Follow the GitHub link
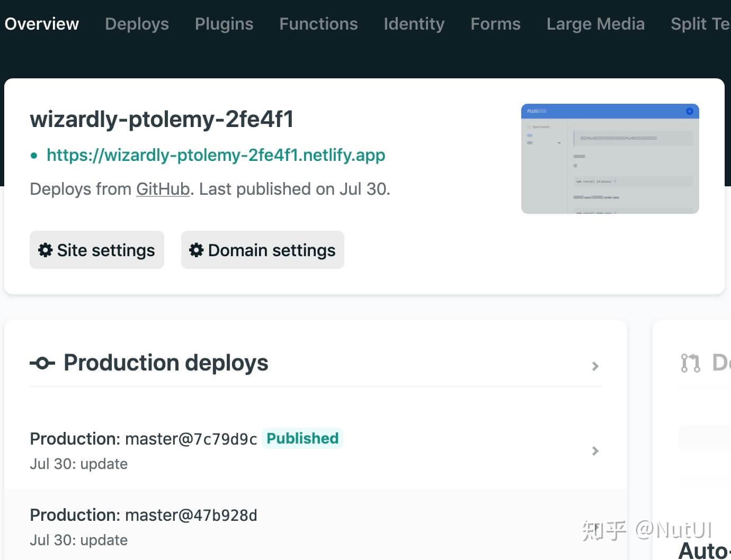Viewport: 731px width, 560px height. [x=163, y=189]
